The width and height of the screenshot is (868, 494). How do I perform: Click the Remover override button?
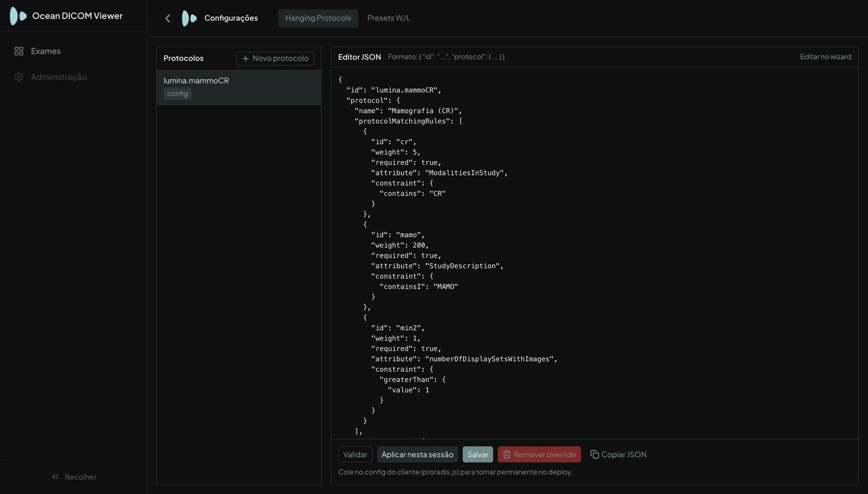pos(539,454)
